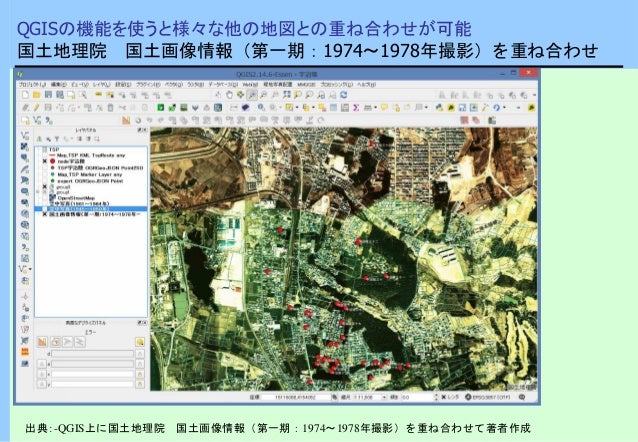The height and width of the screenshot is (442, 638).
Task: Click the 'a' angle field in digitizing panel
Action: [92, 364]
